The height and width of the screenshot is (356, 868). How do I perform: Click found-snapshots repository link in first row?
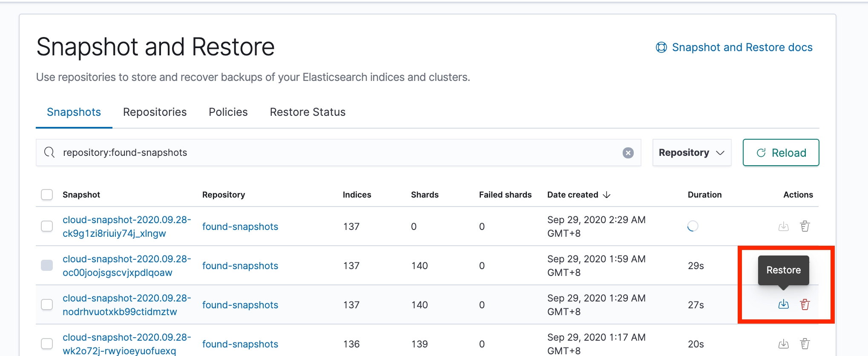[x=240, y=227]
